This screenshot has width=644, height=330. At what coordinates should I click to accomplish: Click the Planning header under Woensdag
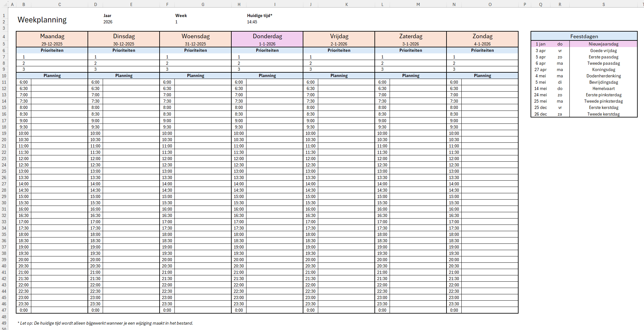tap(195, 75)
